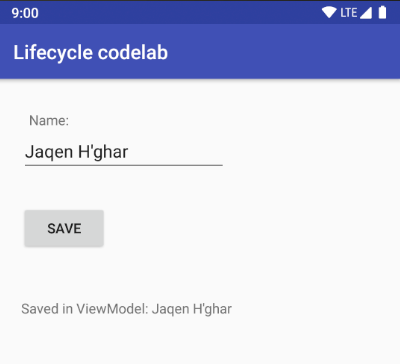400x364 pixels.
Task: Tap empty status bar space beside the clock
Action: pyautogui.click(x=180, y=13)
